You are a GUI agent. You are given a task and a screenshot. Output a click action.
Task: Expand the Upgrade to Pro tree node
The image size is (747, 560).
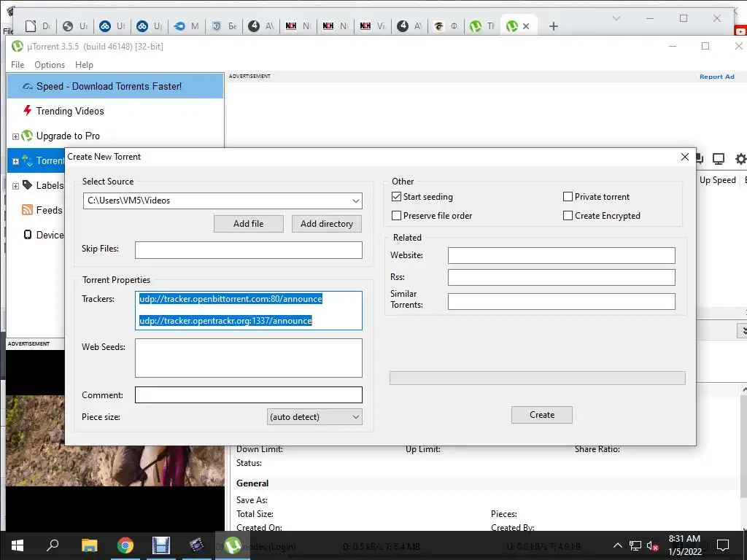[x=15, y=136]
